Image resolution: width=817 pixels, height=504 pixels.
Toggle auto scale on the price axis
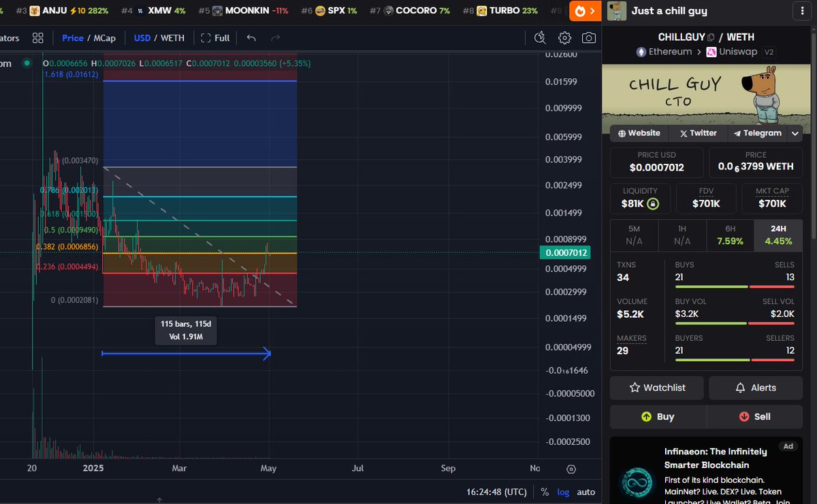coord(586,492)
